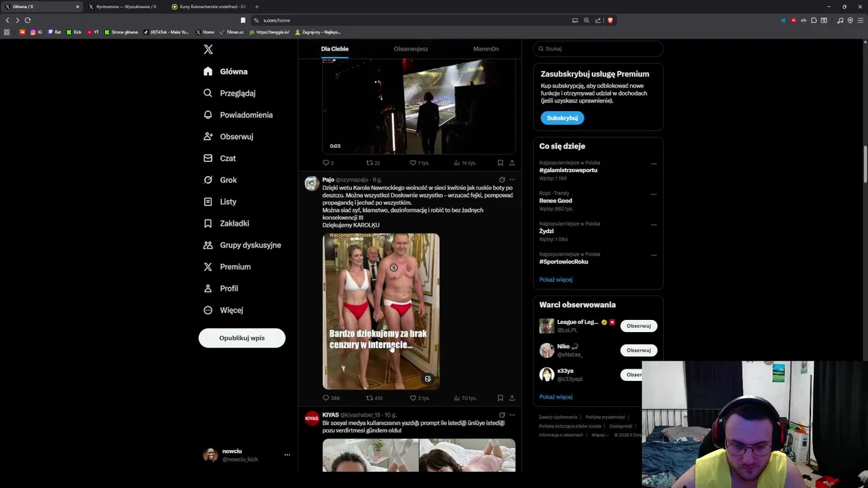Open Pajo's profile avatar

click(x=312, y=183)
